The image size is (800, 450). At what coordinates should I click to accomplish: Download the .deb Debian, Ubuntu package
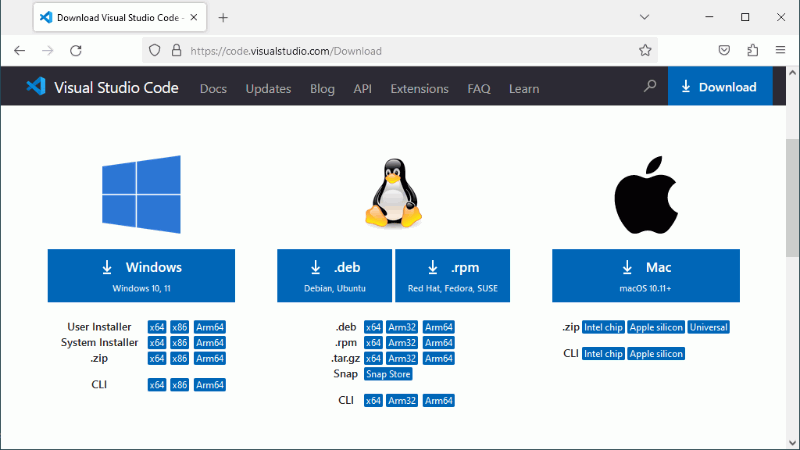pyautogui.click(x=335, y=276)
